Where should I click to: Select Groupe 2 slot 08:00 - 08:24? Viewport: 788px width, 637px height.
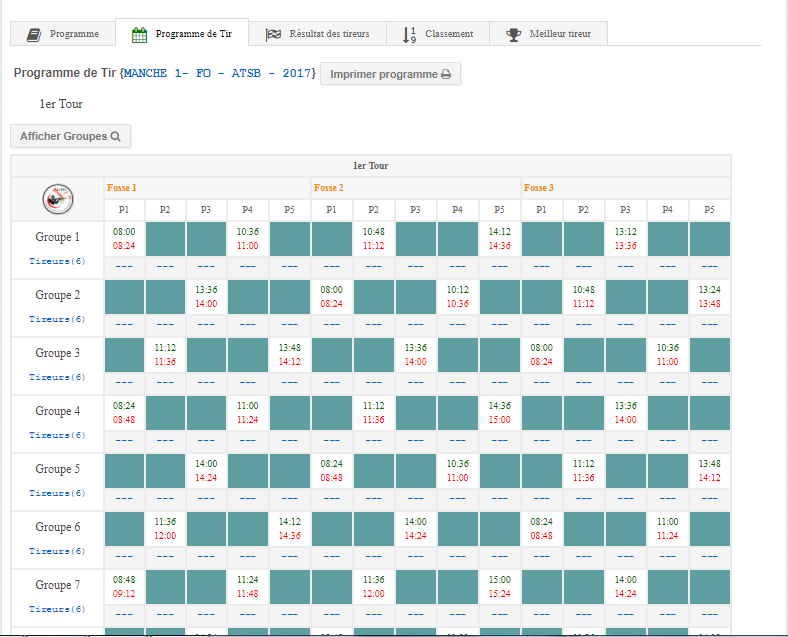332,297
